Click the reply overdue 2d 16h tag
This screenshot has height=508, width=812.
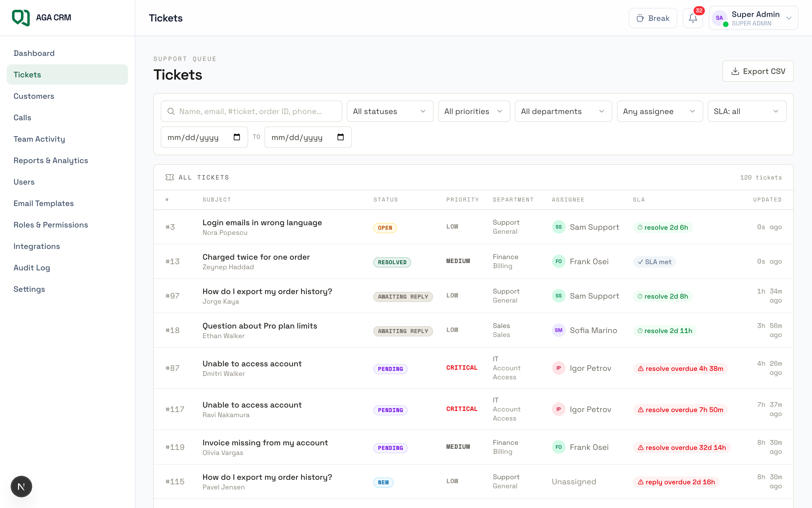point(676,482)
